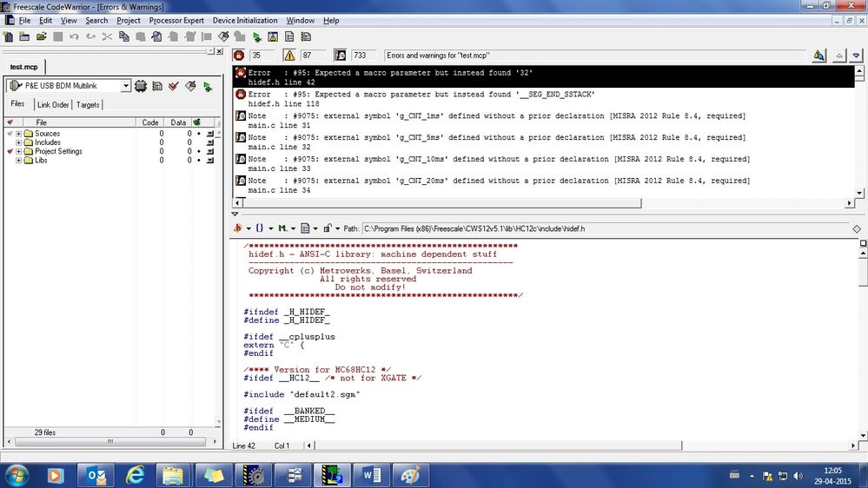This screenshot has height=488, width=868.
Task: Toggle the touch mark on Project Settings row
Action: (x=10, y=152)
